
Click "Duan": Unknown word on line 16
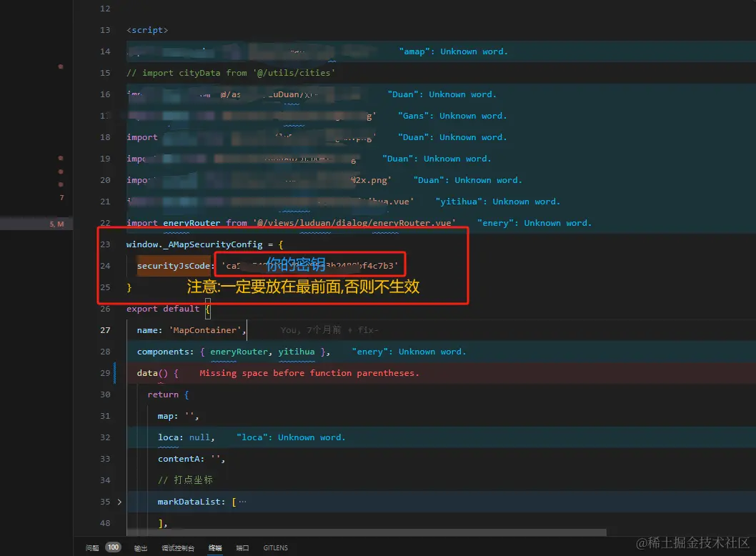click(x=442, y=94)
